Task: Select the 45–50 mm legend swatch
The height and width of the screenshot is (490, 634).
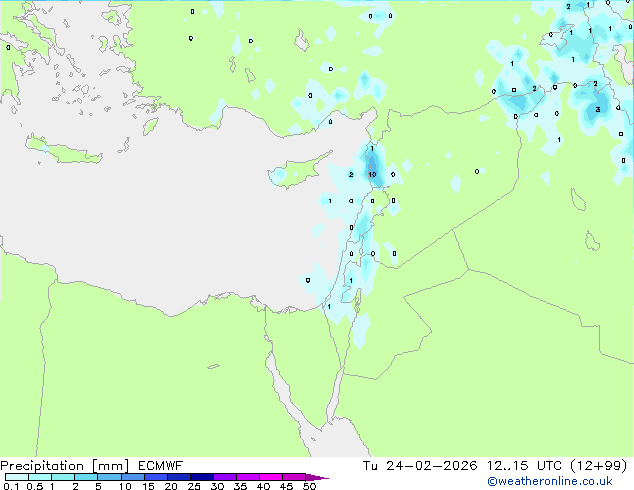Action: pos(294,477)
